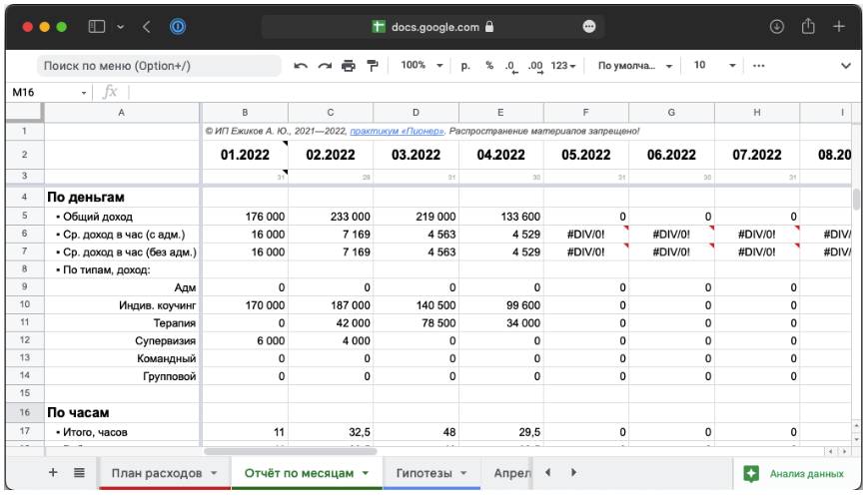This screenshot has width=868, height=497.
Task: Switch to the Апрел sheet tab
Action: pyautogui.click(x=512, y=473)
